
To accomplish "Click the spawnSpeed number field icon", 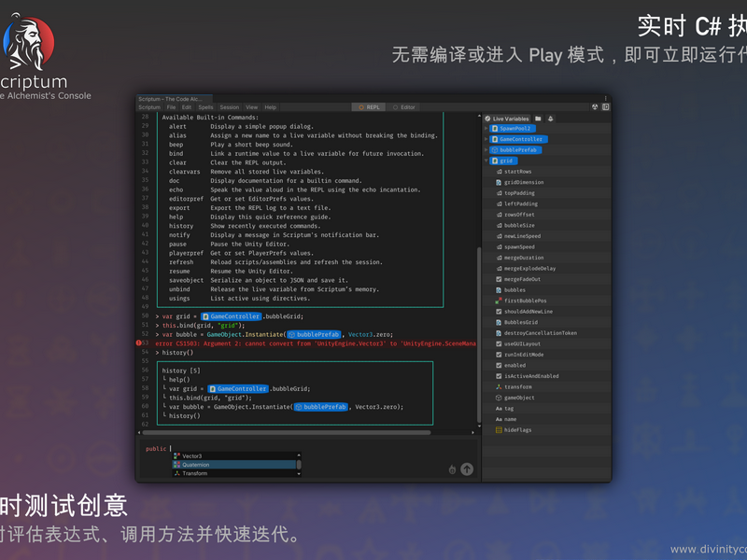I will [x=499, y=246].
